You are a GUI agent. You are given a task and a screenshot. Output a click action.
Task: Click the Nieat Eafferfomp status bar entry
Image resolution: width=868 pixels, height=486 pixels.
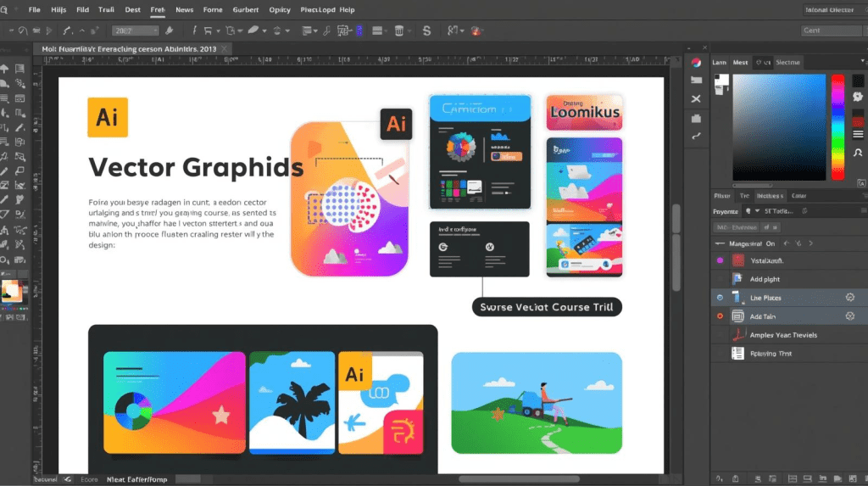pos(136,480)
